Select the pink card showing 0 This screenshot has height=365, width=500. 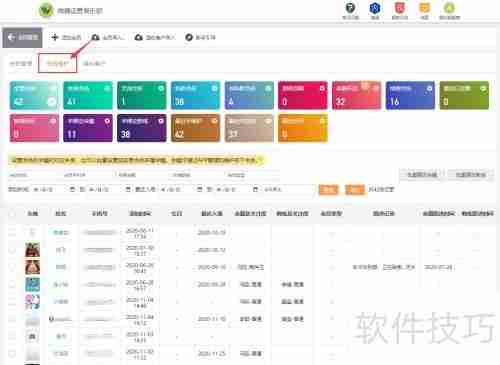tap(34, 128)
